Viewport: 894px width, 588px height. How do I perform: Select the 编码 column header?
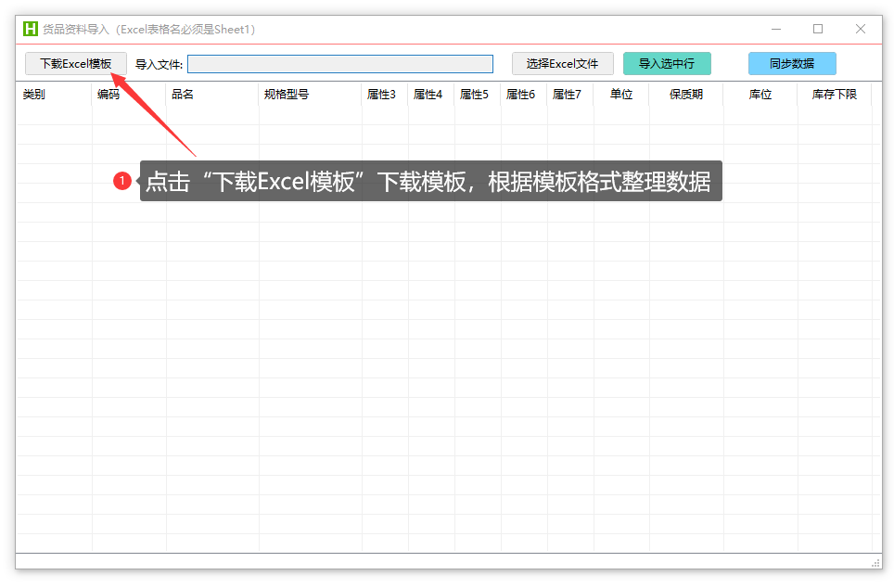click(129, 95)
